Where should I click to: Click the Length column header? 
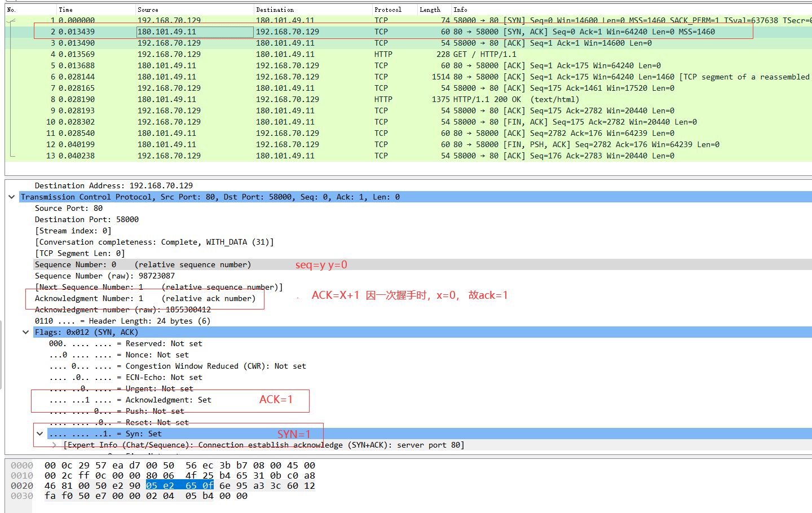430,10
